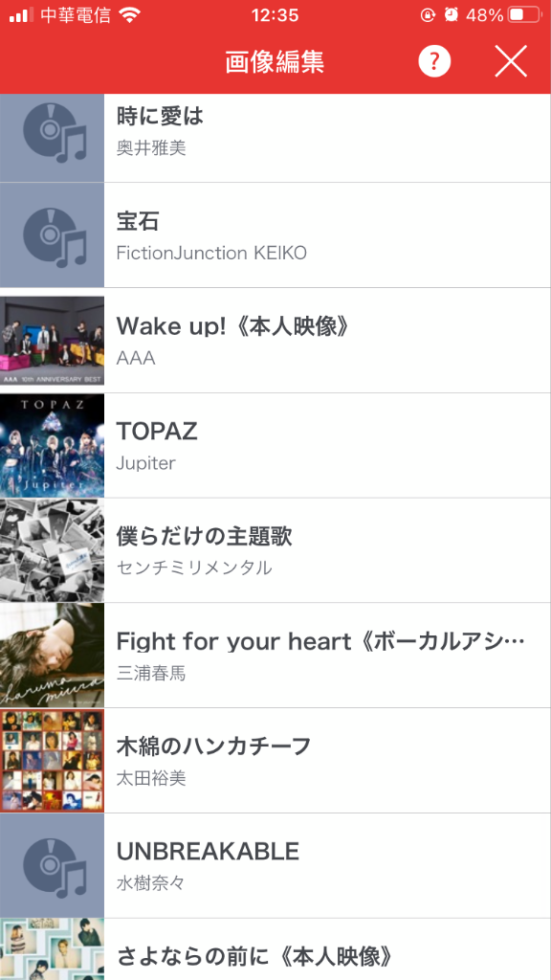Close the 画像編集 screen with X
This screenshot has height=980, width=551.
(x=511, y=62)
